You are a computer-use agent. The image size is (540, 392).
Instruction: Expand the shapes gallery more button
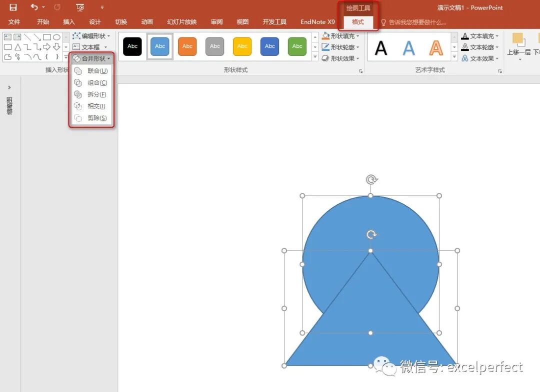(66, 57)
